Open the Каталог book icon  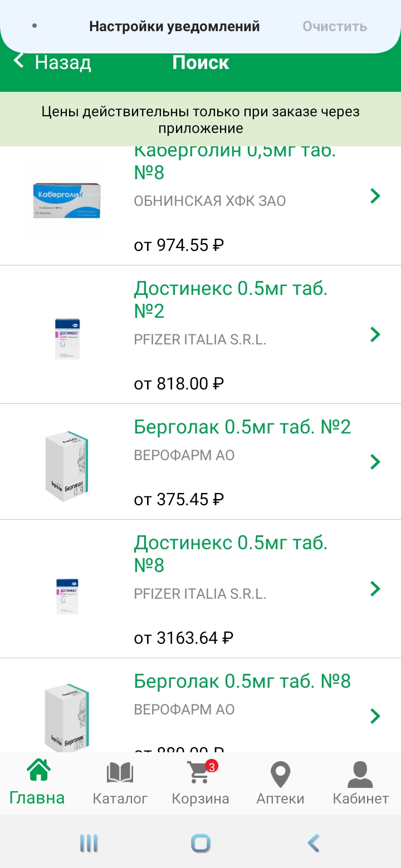pyautogui.click(x=120, y=772)
